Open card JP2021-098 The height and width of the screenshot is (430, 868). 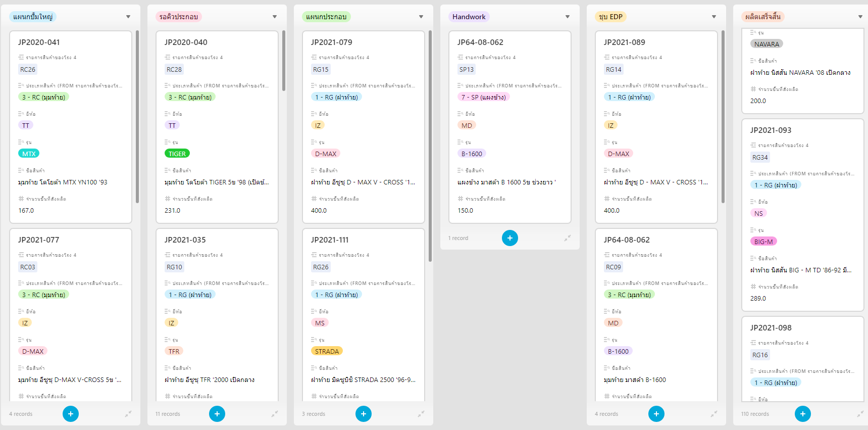tap(803, 359)
